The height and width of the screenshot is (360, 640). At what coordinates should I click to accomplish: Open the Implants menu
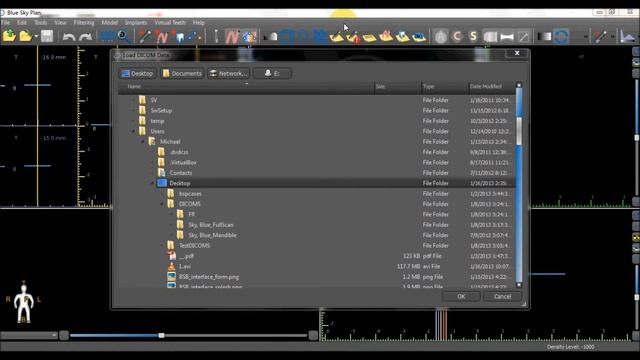[x=136, y=22]
